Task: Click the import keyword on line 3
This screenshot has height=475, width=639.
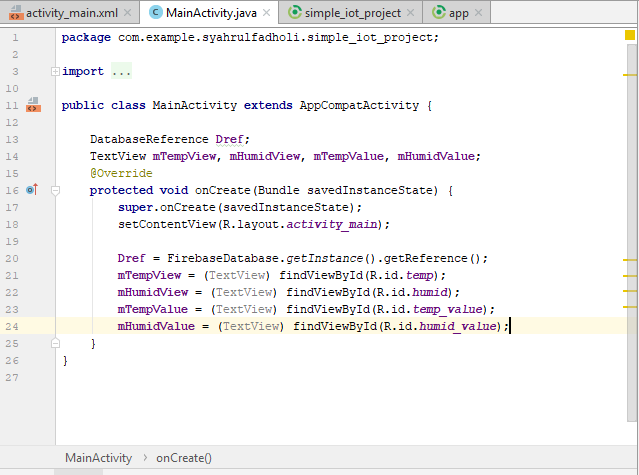Action: click(83, 71)
